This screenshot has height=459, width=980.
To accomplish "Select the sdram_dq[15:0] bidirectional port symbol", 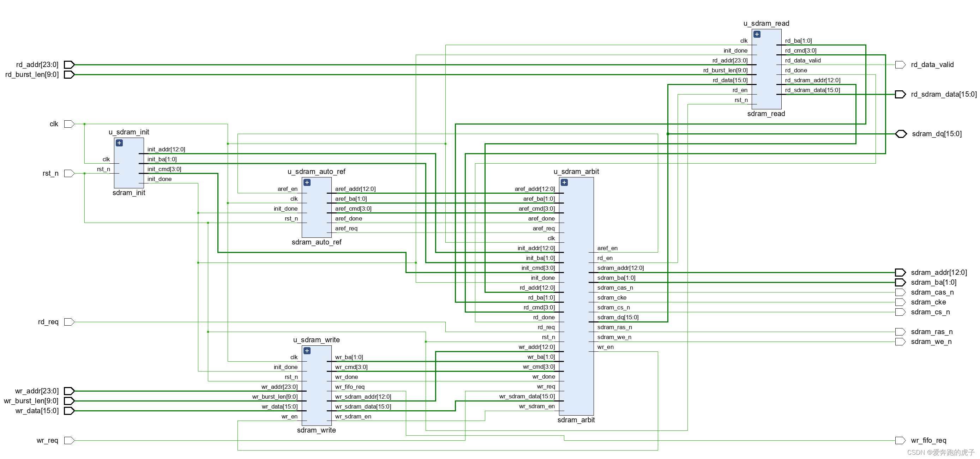I will point(901,134).
